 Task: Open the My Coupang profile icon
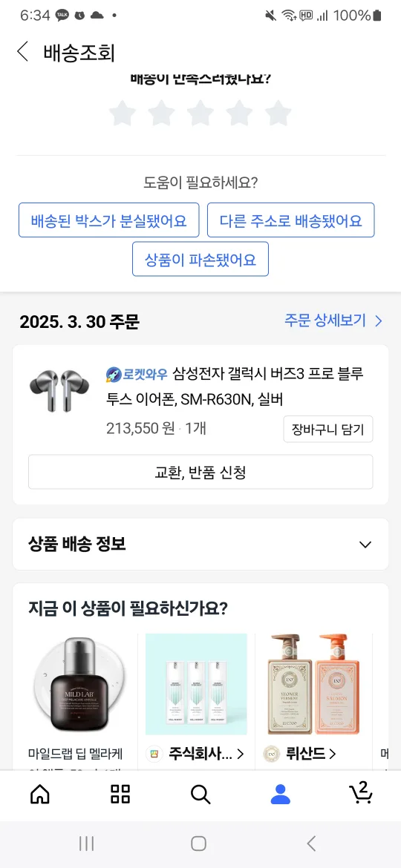[280, 794]
